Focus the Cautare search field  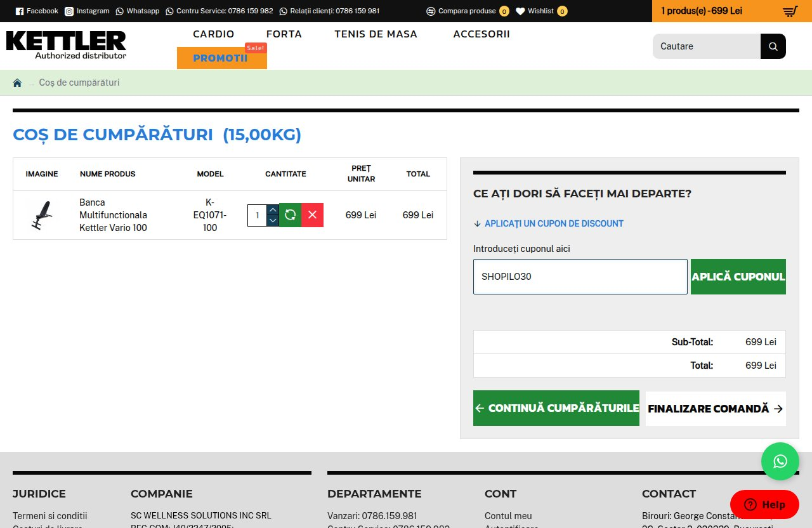707,46
